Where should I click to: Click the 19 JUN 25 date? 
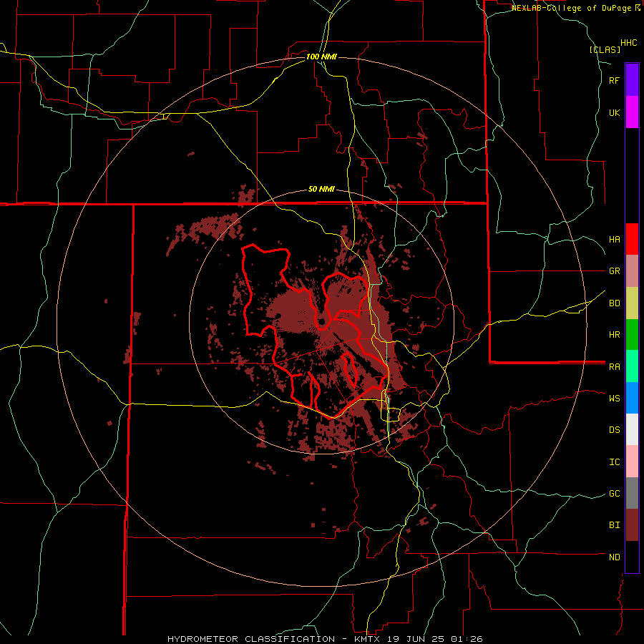click(415, 639)
